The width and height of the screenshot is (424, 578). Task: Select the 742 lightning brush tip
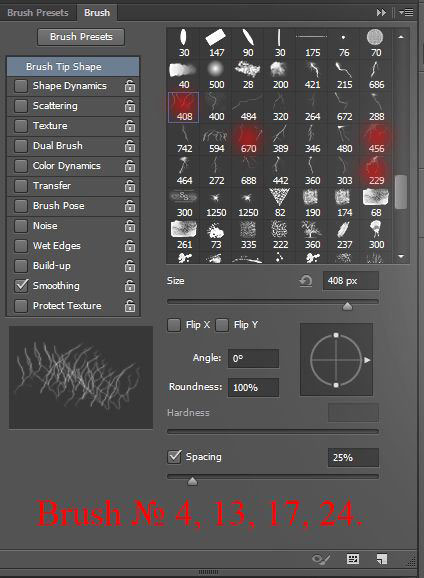184,139
